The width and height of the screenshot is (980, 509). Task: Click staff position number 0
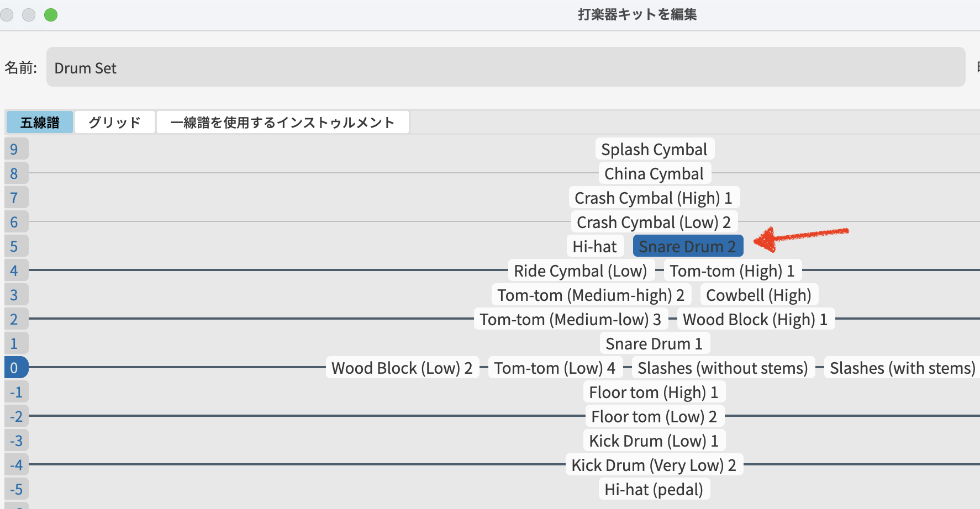(x=15, y=368)
